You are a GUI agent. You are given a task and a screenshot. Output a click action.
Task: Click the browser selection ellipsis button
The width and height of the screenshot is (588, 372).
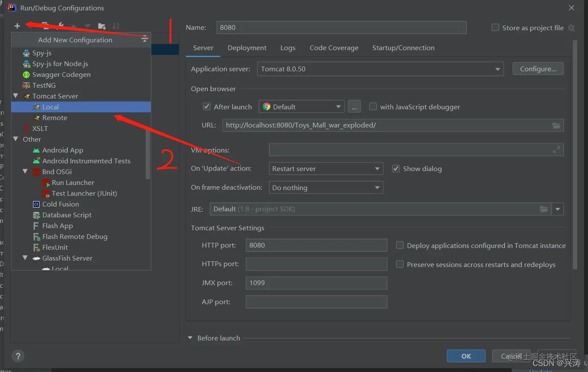tap(354, 107)
